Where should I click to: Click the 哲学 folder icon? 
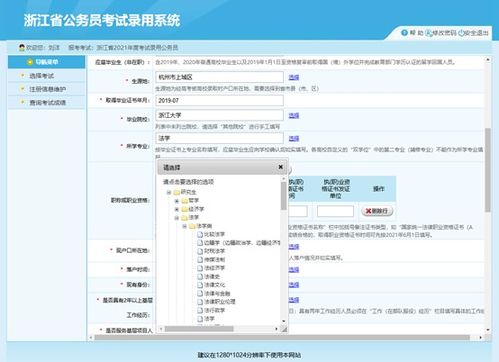pyautogui.click(x=185, y=201)
